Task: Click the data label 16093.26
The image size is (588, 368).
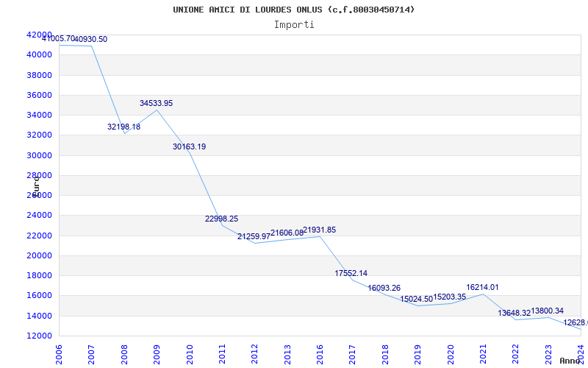Action: click(x=384, y=288)
